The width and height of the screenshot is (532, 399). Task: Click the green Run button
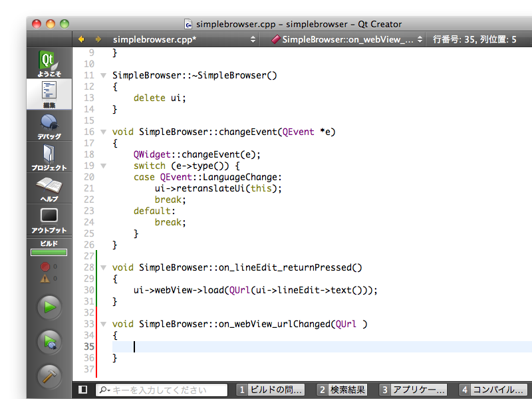coord(49,307)
